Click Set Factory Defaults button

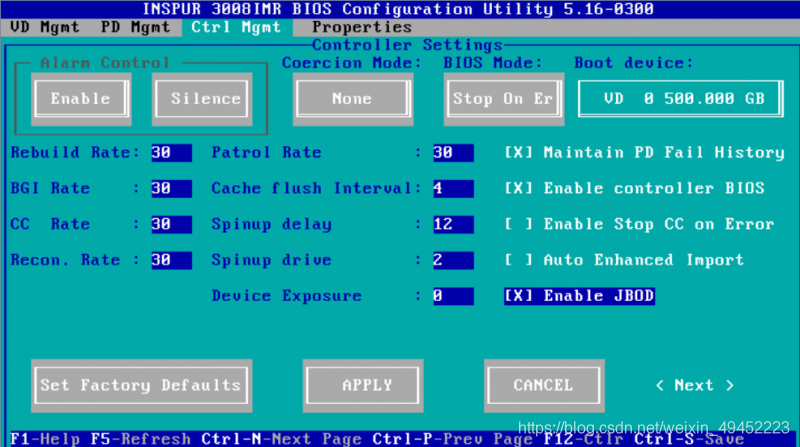click(141, 385)
